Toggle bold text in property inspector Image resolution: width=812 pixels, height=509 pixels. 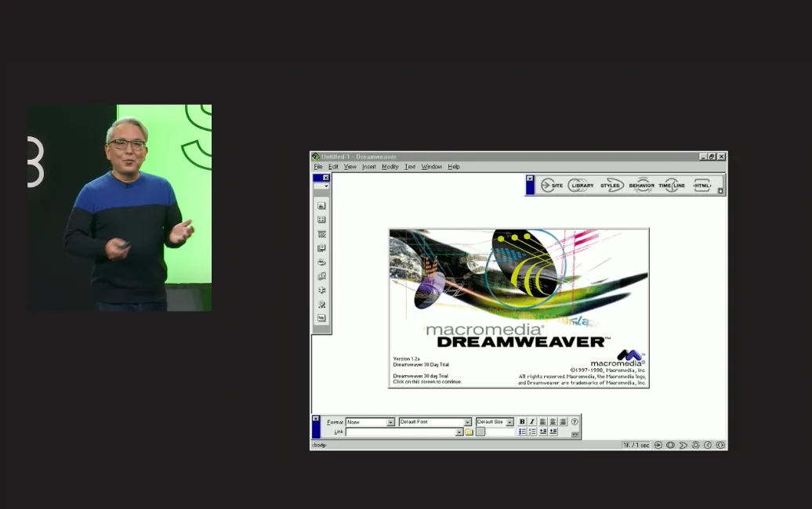tap(522, 421)
